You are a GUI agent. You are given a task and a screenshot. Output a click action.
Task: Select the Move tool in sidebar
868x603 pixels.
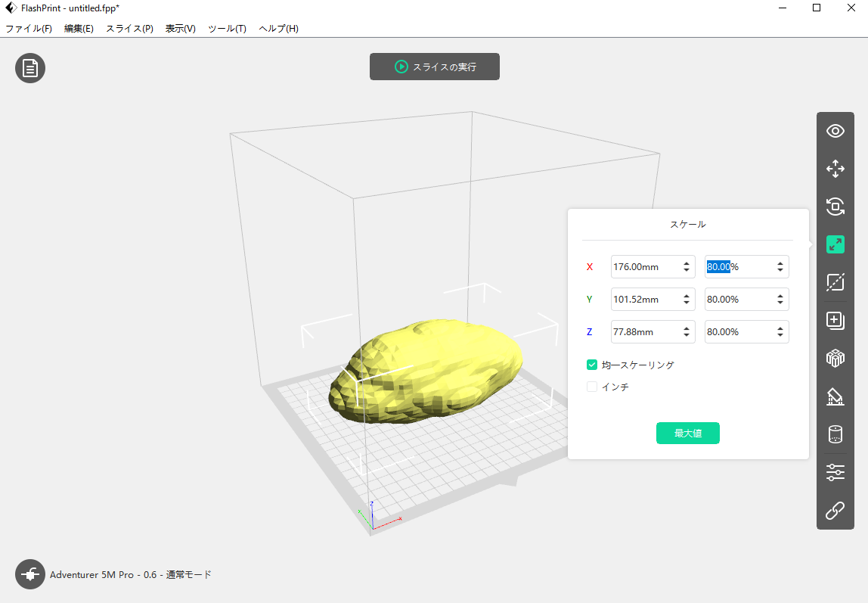click(x=835, y=168)
